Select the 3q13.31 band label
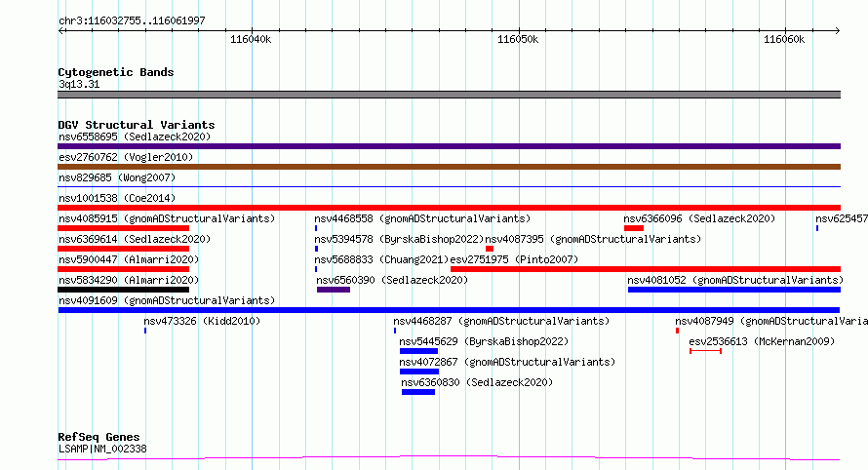The image size is (868, 470). click(x=79, y=84)
